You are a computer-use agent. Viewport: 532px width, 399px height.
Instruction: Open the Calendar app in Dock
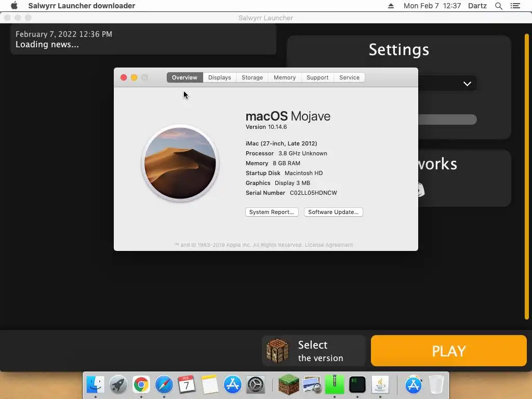click(x=187, y=385)
